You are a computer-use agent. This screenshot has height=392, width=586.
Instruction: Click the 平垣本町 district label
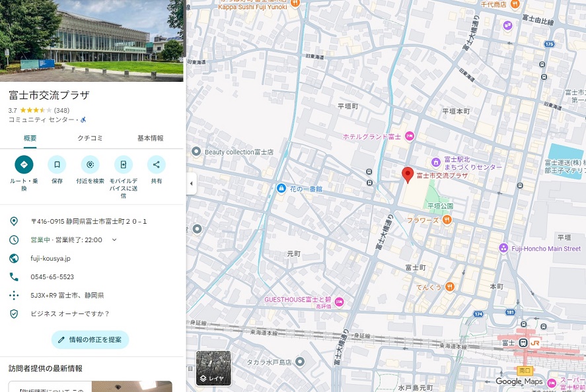pyautogui.click(x=456, y=112)
